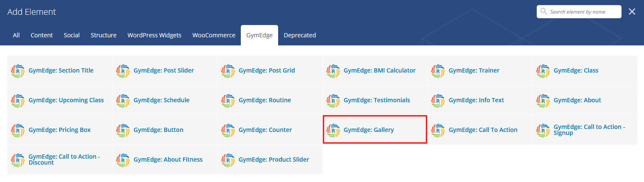This screenshot has height=182, width=644.
Task: Close the Add Element dialog
Action: (x=632, y=12)
